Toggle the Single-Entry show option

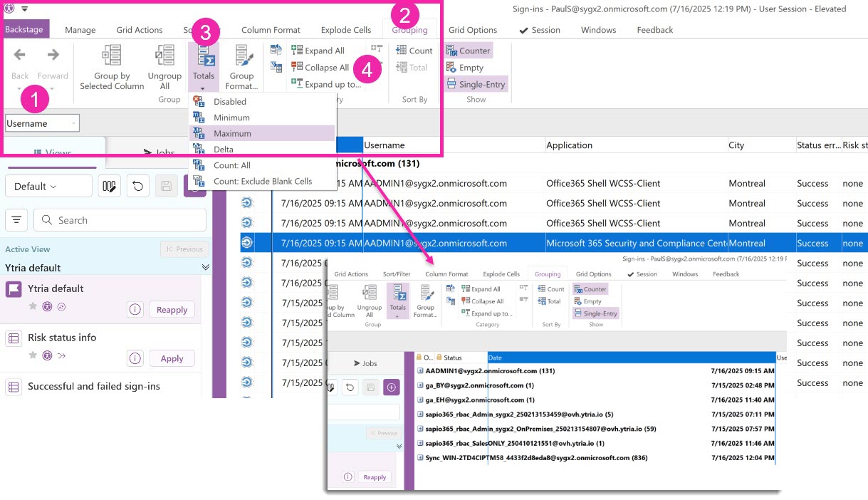(x=476, y=84)
